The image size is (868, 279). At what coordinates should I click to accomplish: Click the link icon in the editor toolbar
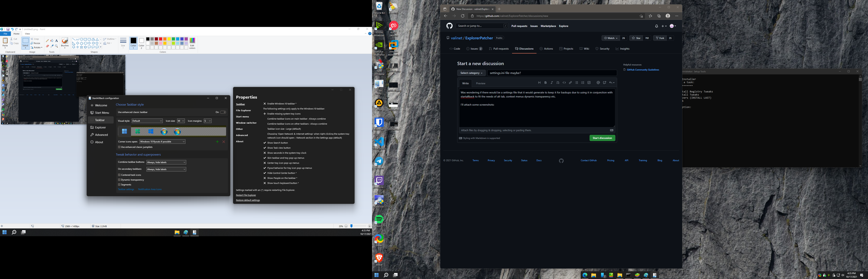click(x=570, y=83)
